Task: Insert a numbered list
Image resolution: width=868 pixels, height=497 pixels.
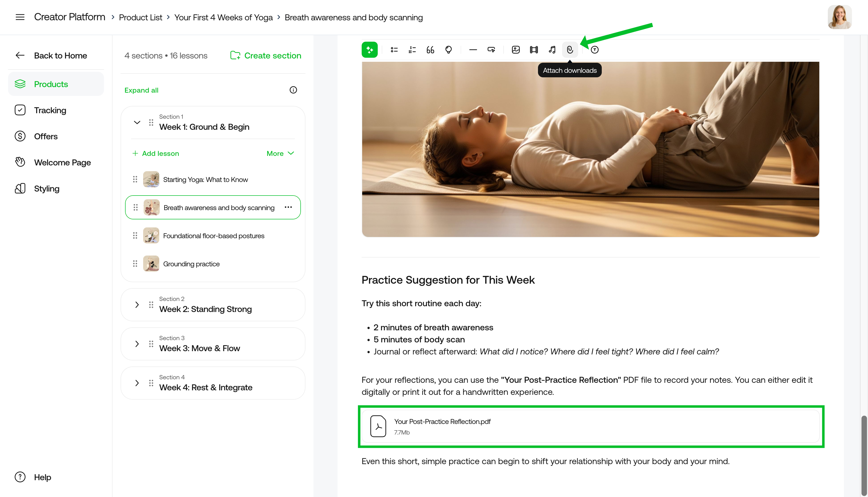Action: point(412,49)
